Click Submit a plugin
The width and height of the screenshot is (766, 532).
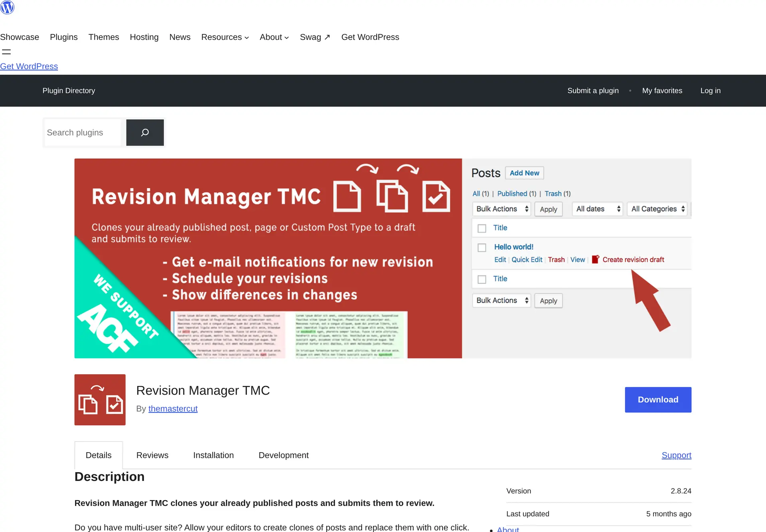[593, 91]
